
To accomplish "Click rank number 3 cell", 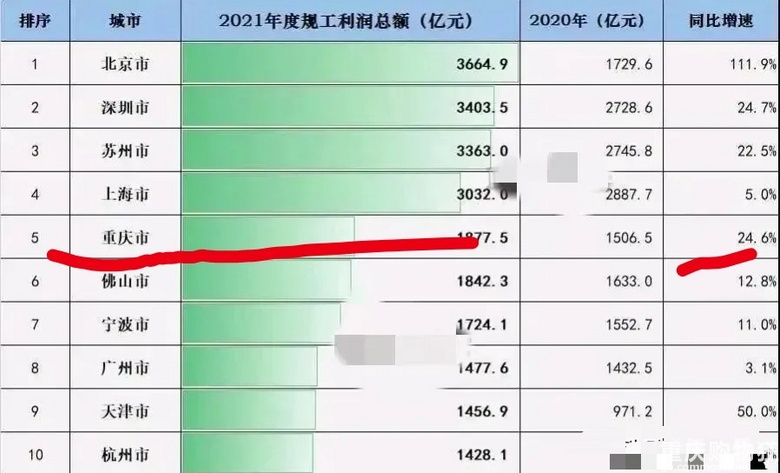I will tap(35, 151).
